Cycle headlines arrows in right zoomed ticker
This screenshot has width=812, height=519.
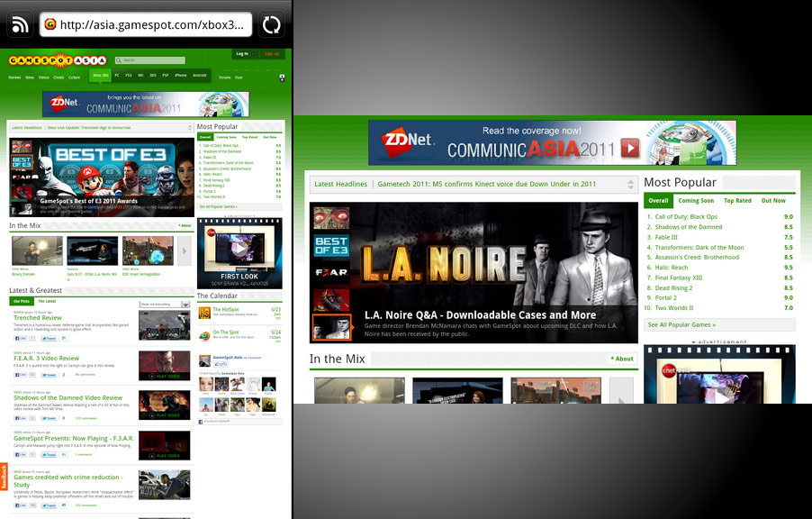(x=630, y=184)
